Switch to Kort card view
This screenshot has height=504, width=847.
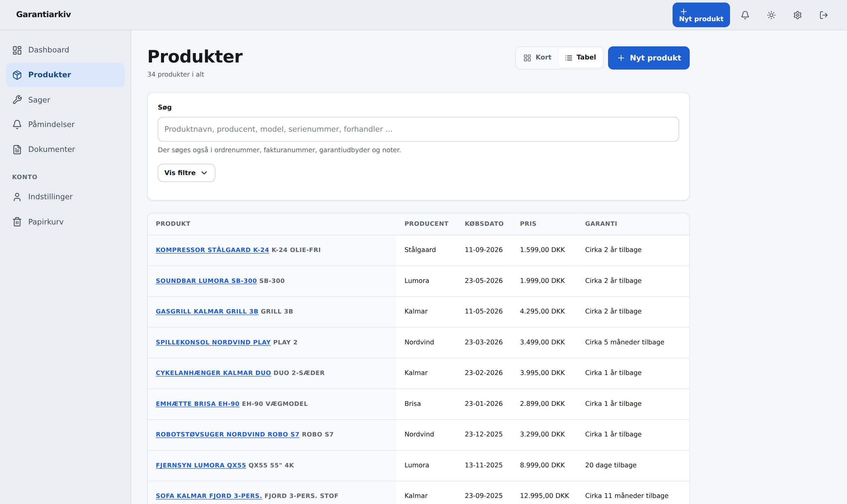pyautogui.click(x=537, y=58)
